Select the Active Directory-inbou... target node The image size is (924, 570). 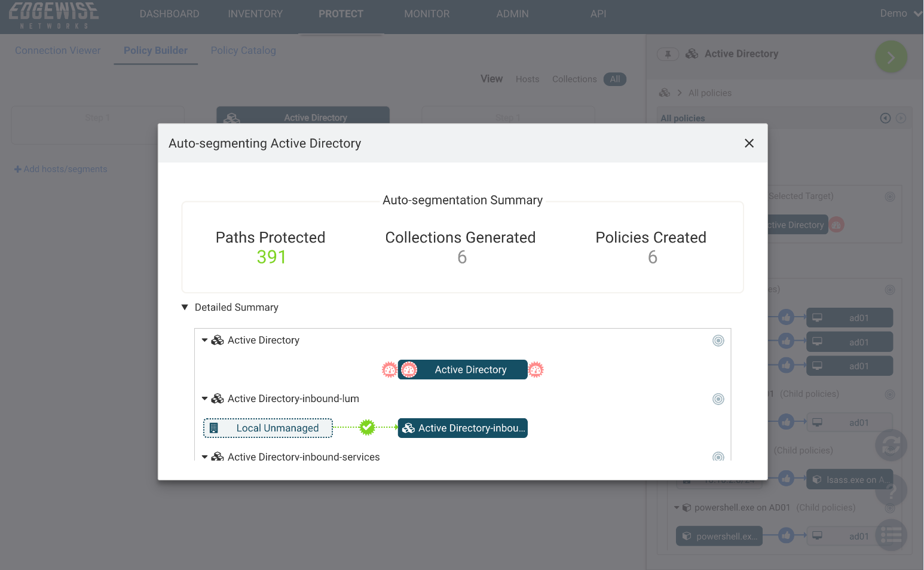pos(463,428)
